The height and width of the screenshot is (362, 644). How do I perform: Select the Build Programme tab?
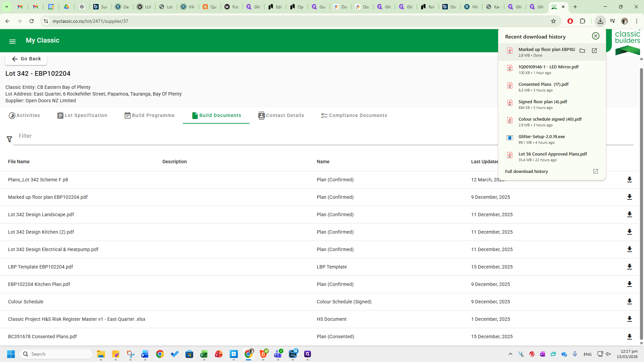149,115
